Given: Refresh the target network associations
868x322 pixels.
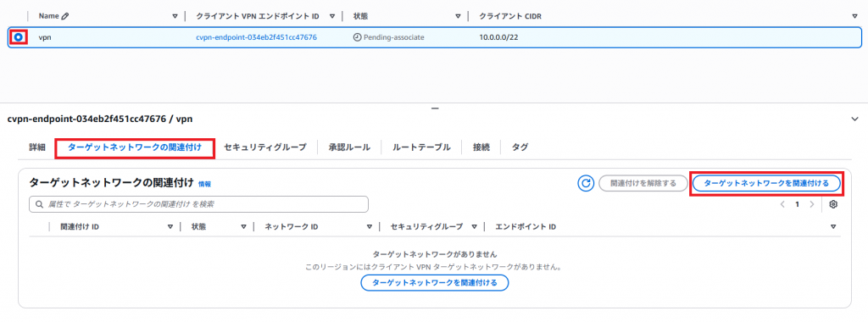Looking at the screenshot, I should tap(586, 183).
